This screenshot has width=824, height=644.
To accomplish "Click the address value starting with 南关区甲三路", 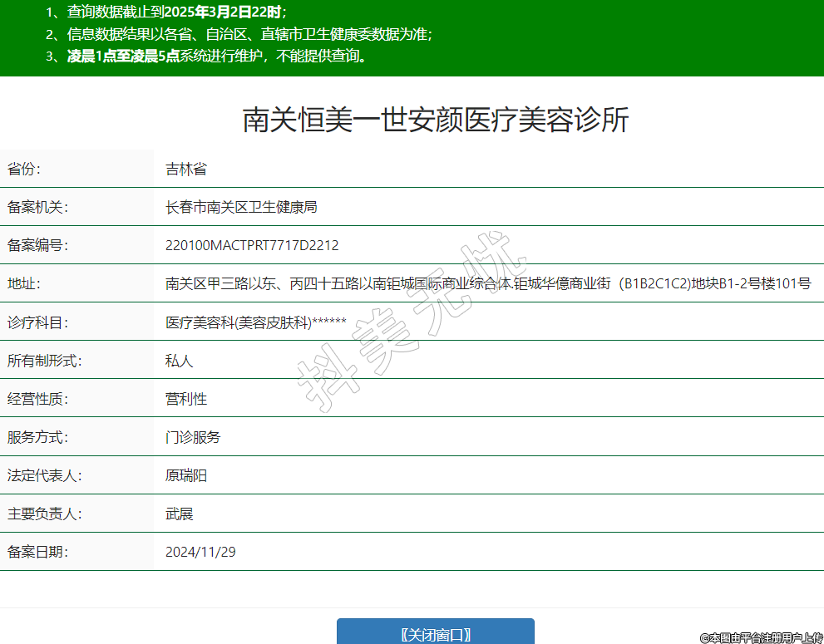I will 488,284.
